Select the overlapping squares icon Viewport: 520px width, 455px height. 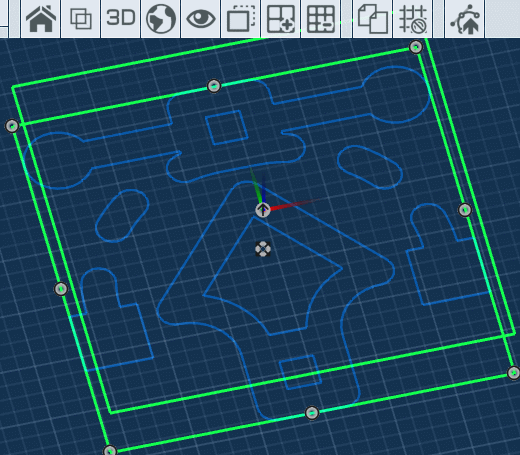click(81, 19)
